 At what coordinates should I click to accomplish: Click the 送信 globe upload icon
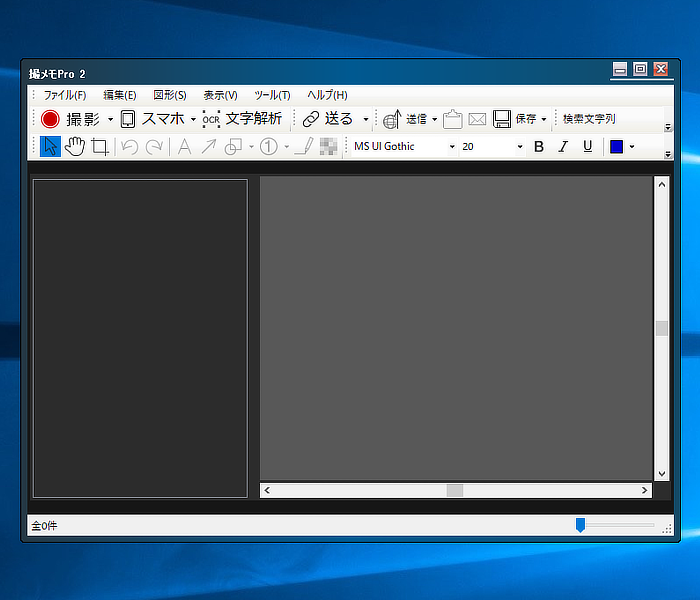[x=392, y=119]
